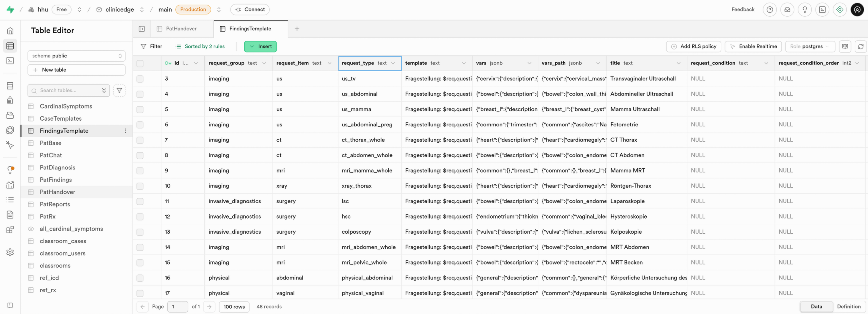
Task: Click the green Insert button
Action: point(261,46)
